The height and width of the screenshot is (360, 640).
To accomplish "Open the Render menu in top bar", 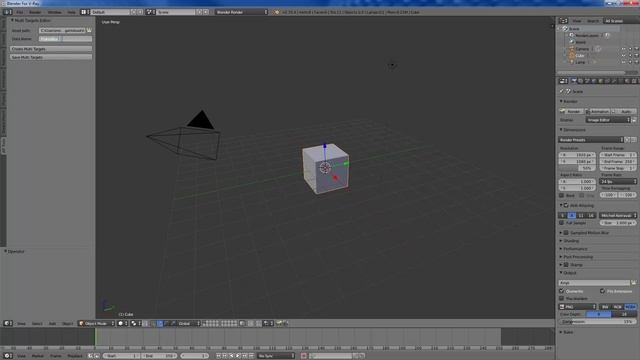I will [x=35, y=12].
